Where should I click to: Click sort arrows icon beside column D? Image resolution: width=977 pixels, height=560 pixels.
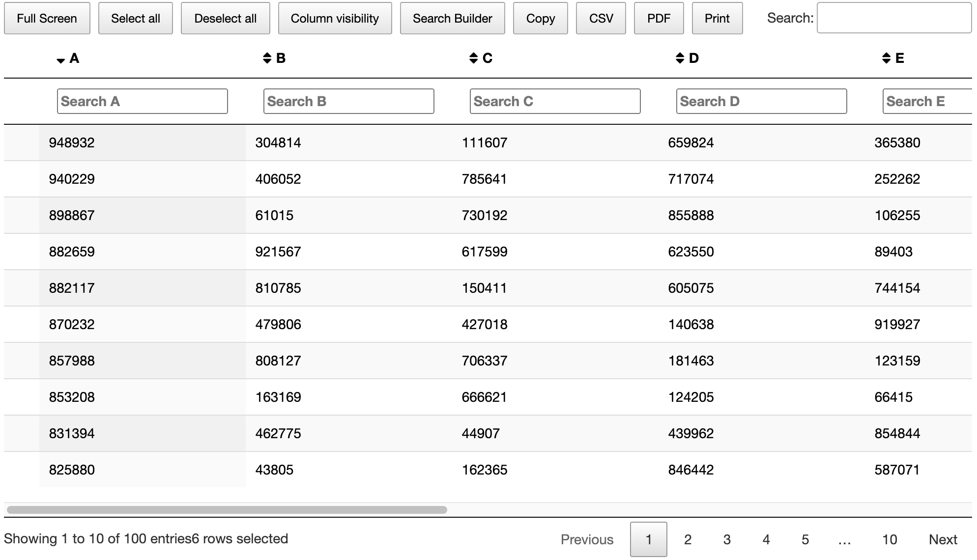click(x=680, y=58)
